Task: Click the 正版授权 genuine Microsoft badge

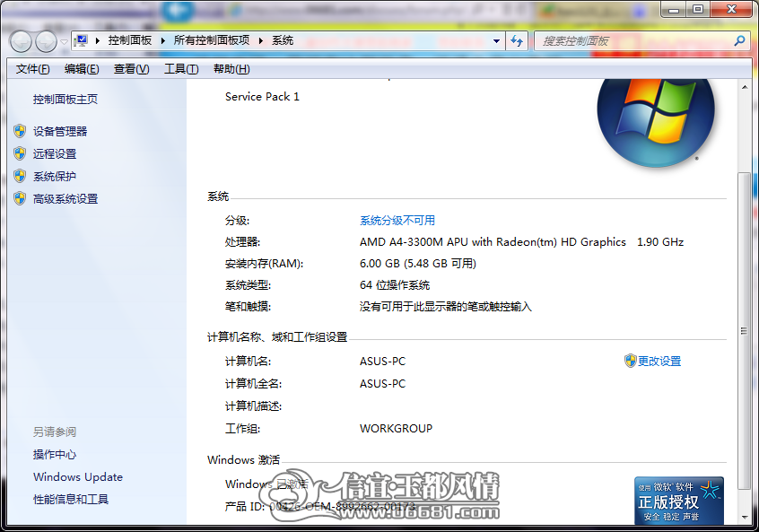Action: point(679,501)
